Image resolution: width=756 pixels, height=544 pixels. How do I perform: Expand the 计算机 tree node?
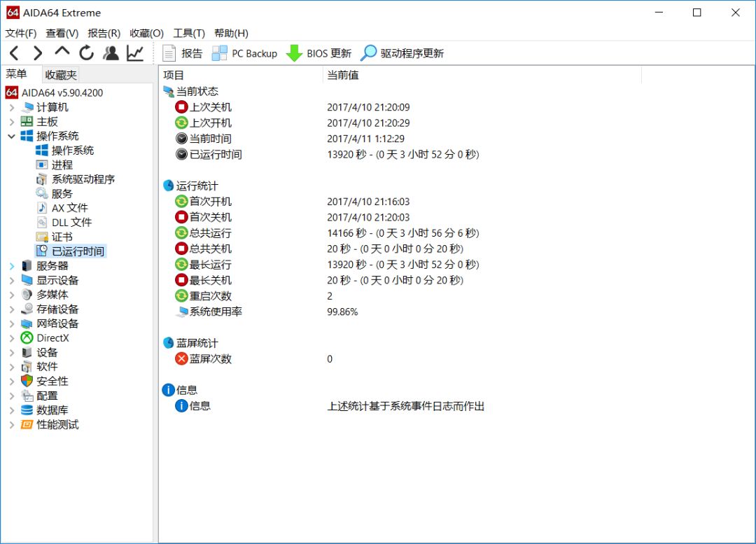(x=12, y=106)
